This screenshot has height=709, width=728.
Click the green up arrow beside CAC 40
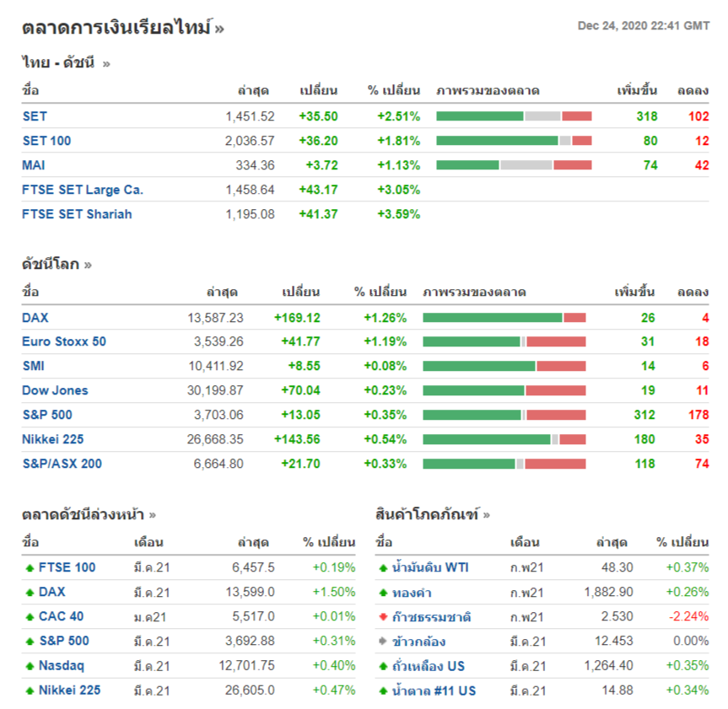(30, 616)
